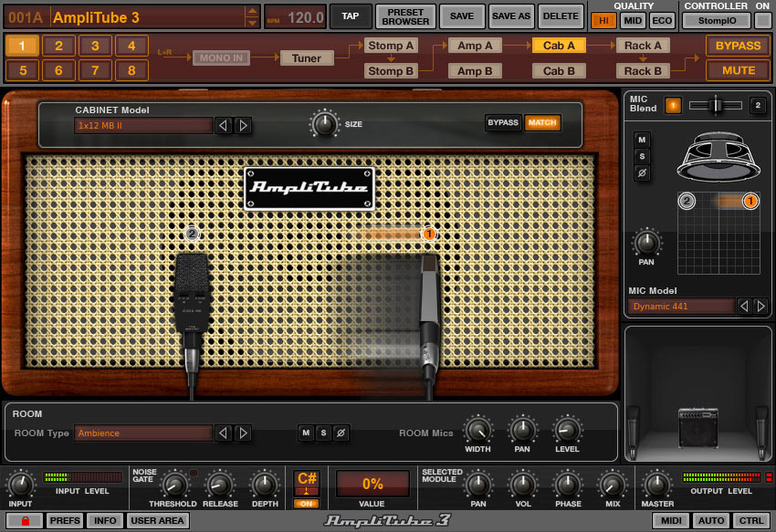Mute the room mics with M button
776x532 pixels.
pyautogui.click(x=306, y=433)
